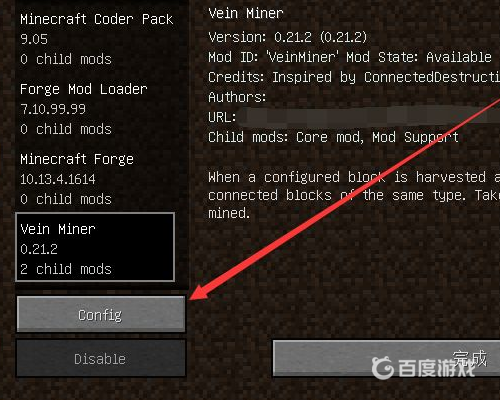The image size is (500, 400).
Task: Click the Authors: label
Action: [x=237, y=97]
